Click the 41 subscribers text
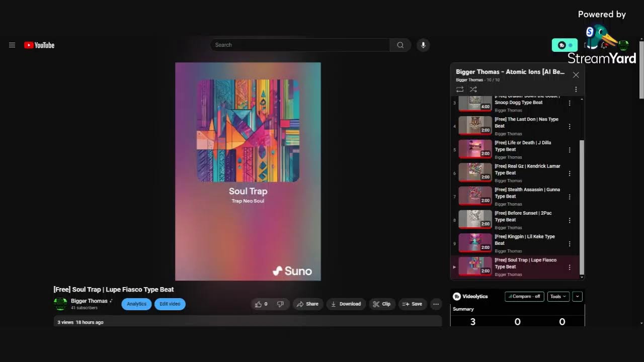The height and width of the screenshot is (362, 644). pos(84,308)
